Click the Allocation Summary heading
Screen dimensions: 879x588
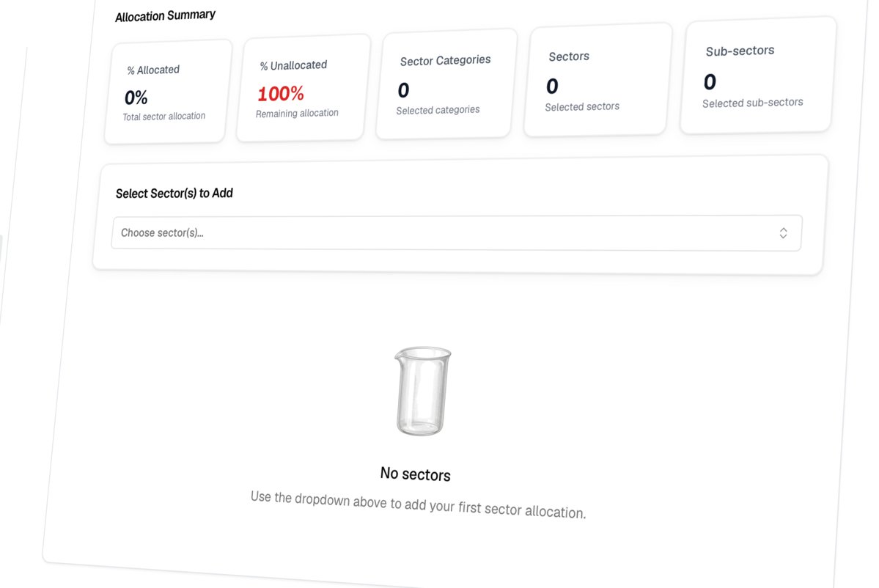point(166,15)
